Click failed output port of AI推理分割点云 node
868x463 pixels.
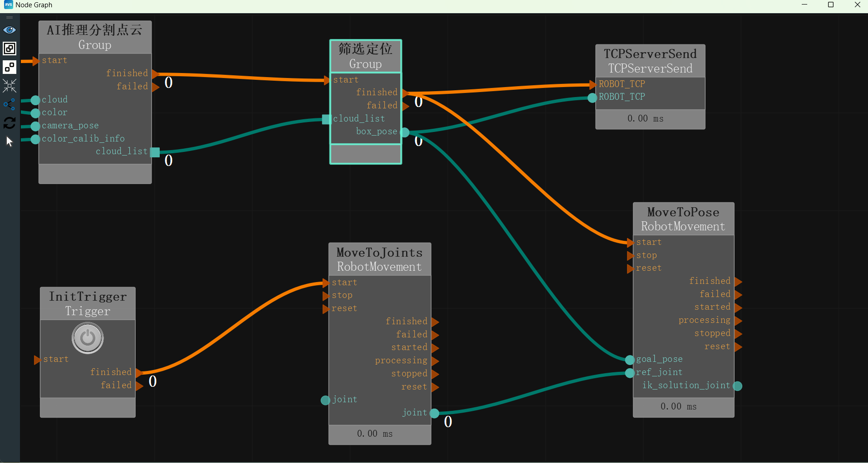pyautogui.click(x=155, y=87)
